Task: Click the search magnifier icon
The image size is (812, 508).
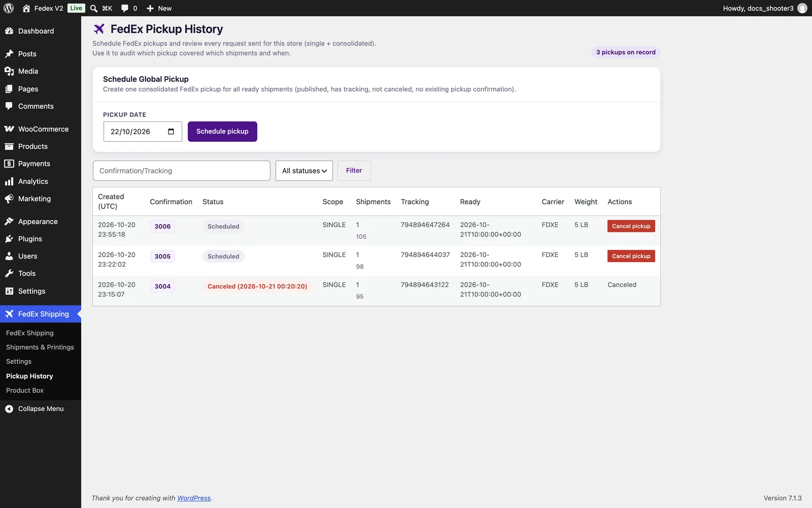Action: (x=94, y=8)
